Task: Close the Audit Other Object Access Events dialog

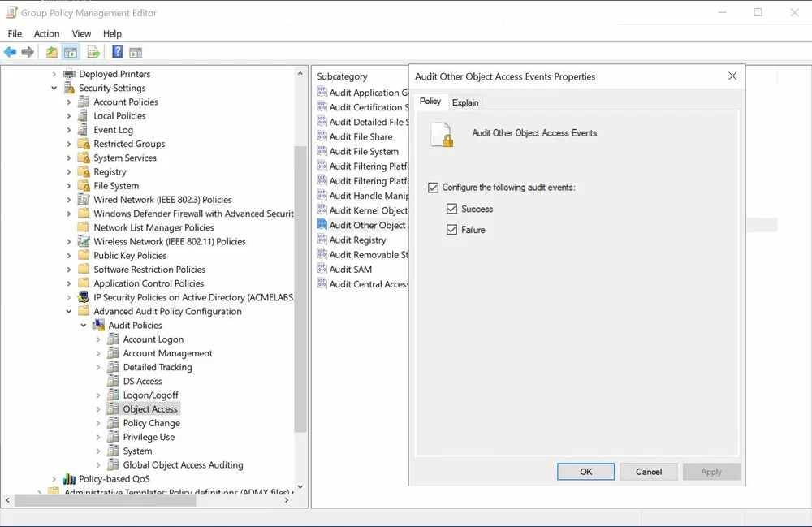Action: tap(732, 76)
